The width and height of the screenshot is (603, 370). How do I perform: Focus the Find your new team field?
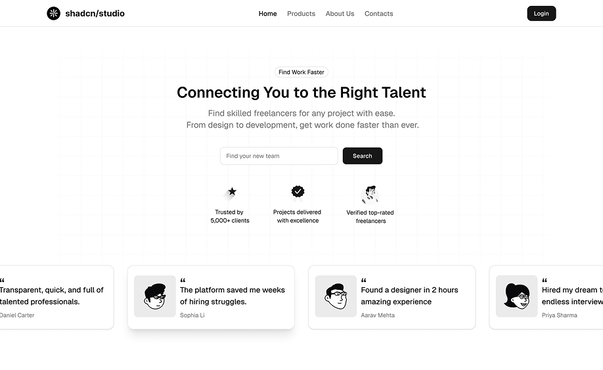(279, 156)
